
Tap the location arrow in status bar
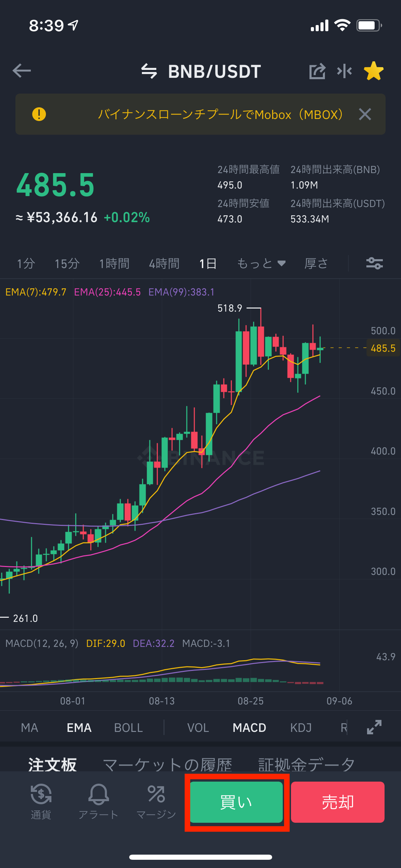click(x=73, y=25)
